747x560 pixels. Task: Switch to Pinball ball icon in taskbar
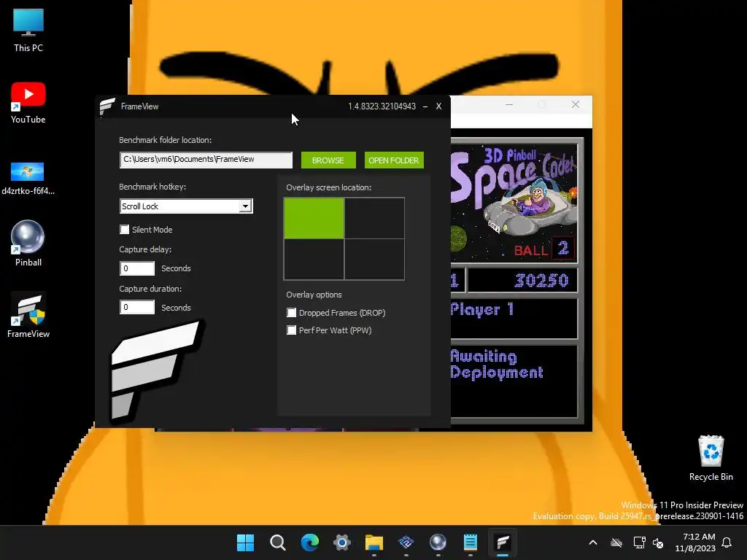coord(438,542)
